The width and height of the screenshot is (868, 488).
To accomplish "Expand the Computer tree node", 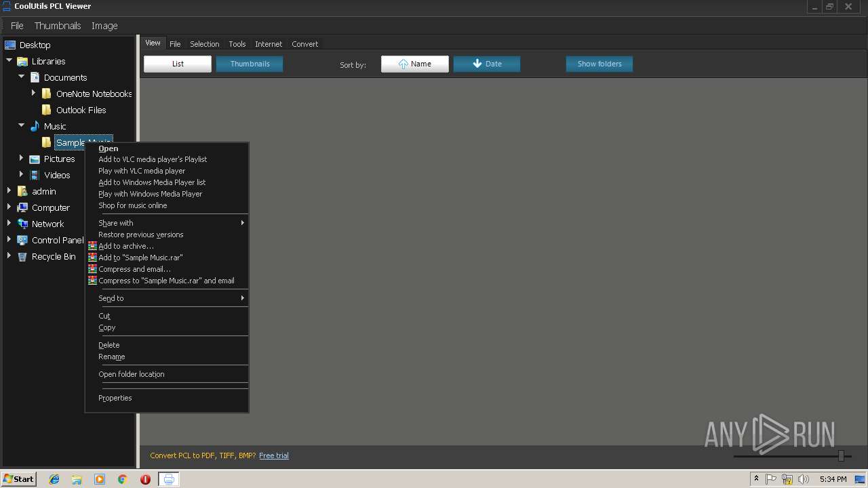I will click(9, 207).
